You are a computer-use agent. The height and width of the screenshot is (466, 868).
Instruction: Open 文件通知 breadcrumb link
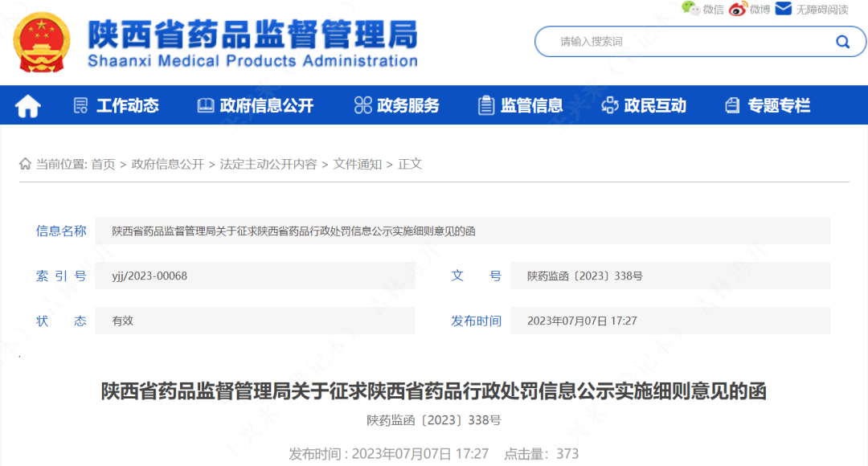tap(358, 165)
